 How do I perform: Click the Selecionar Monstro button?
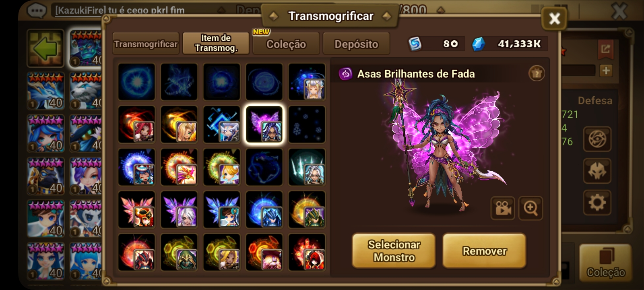[394, 251]
